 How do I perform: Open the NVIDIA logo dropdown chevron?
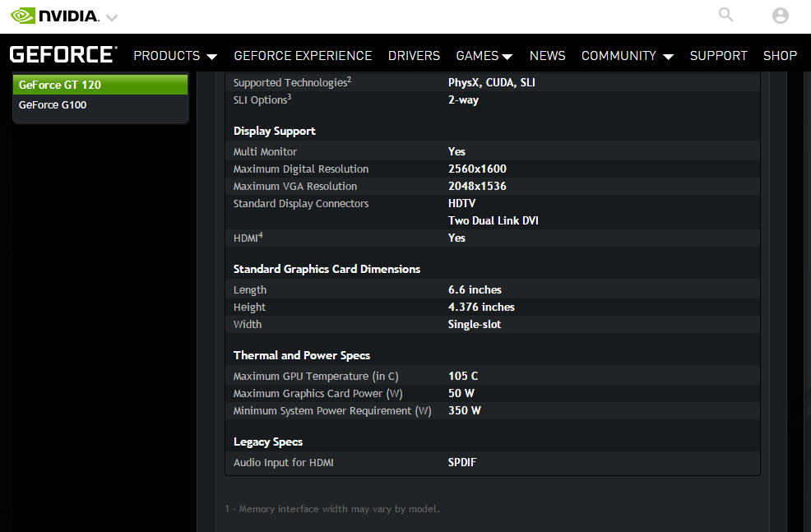click(112, 18)
